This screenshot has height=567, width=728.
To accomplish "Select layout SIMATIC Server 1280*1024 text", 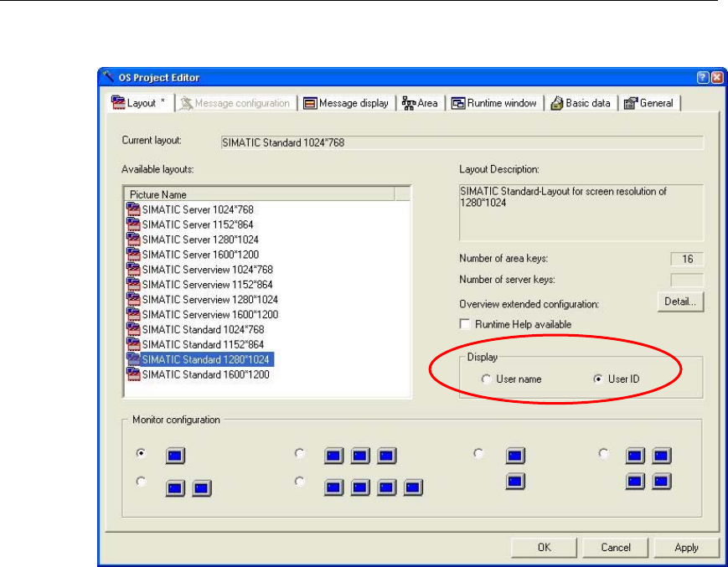I will (x=200, y=240).
